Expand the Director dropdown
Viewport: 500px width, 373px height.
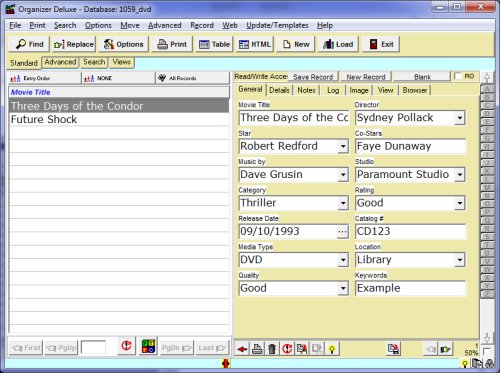point(460,118)
